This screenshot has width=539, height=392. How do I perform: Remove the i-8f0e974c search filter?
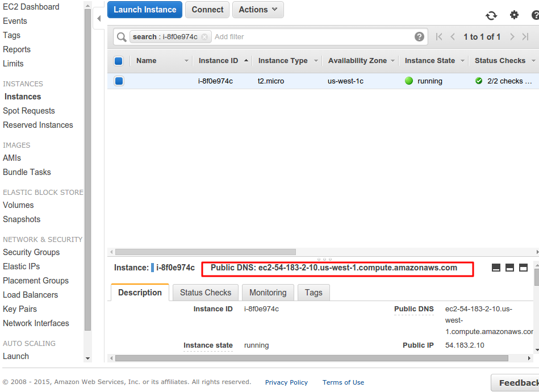pos(204,37)
